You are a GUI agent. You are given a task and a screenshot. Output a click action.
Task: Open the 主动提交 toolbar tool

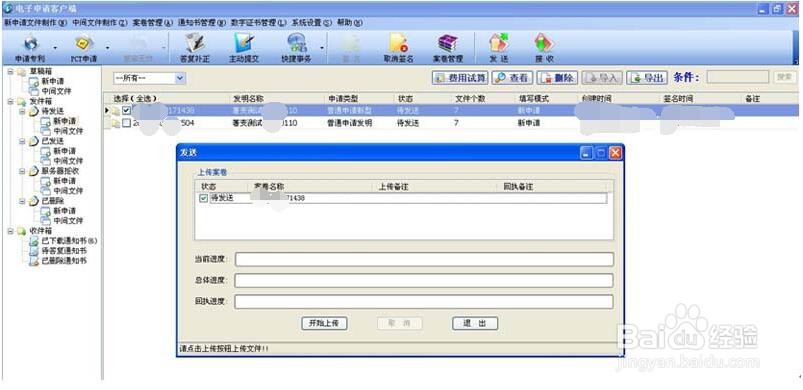click(244, 49)
